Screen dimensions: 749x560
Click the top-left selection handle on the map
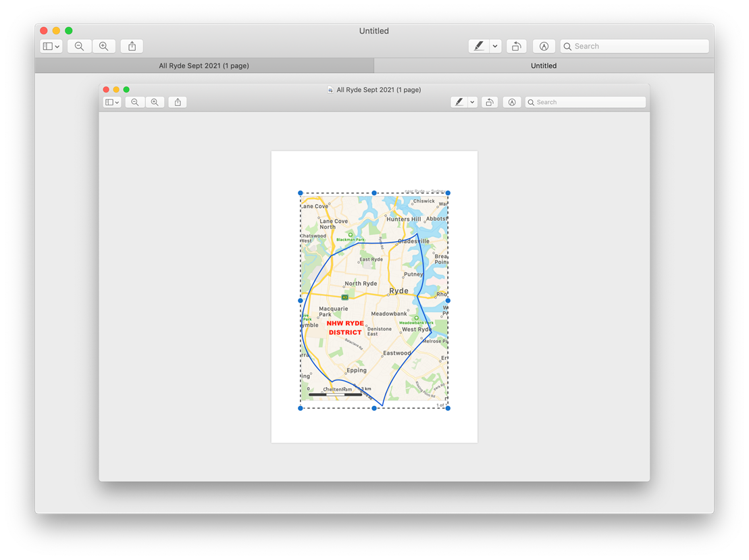[x=301, y=193]
